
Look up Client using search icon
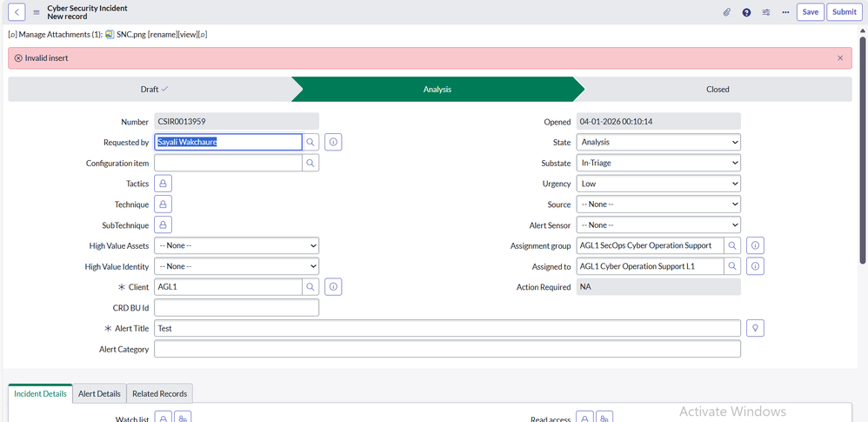(x=310, y=287)
